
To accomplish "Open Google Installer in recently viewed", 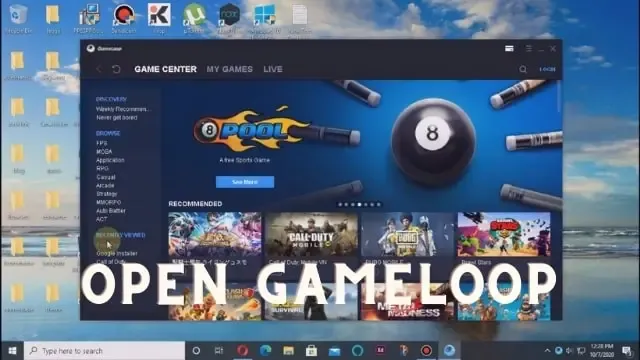I will [x=117, y=253].
